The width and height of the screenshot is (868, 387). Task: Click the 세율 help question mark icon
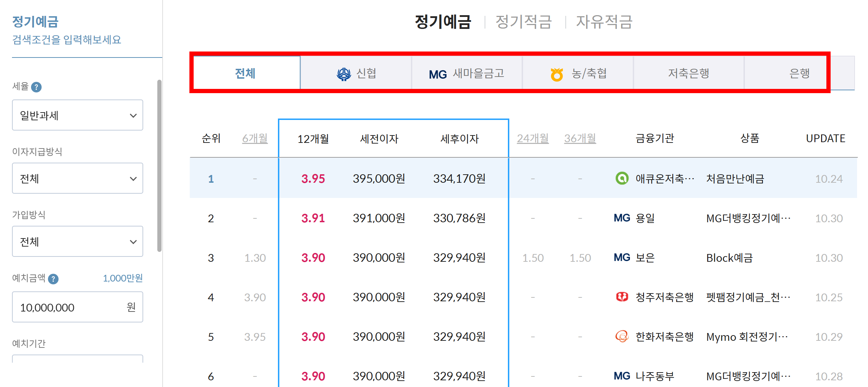point(36,87)
